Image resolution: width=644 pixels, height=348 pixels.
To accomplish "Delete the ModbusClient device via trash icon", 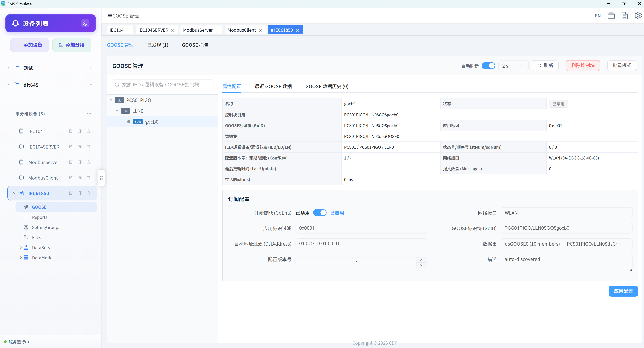I will pyautogui.click(x=88, y=178).
